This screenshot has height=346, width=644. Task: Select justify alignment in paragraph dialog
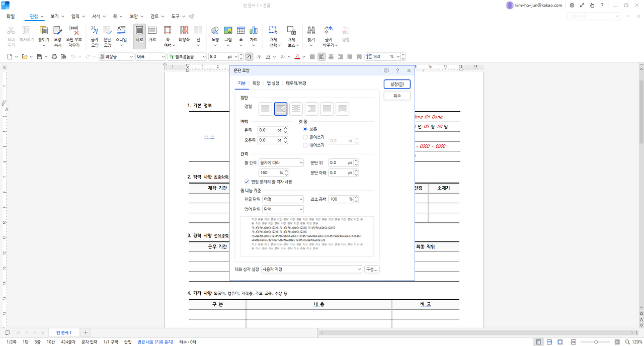tap(265, 109)
